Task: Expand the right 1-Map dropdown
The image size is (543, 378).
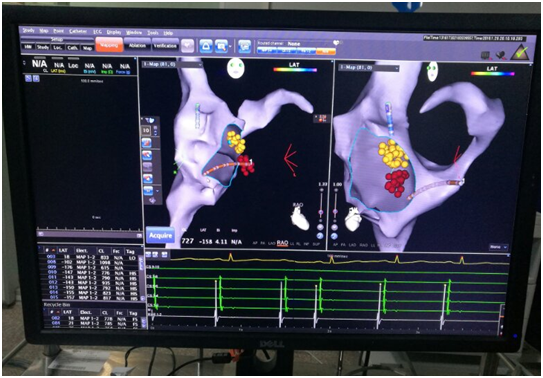Action: click(x=369, y=68)
